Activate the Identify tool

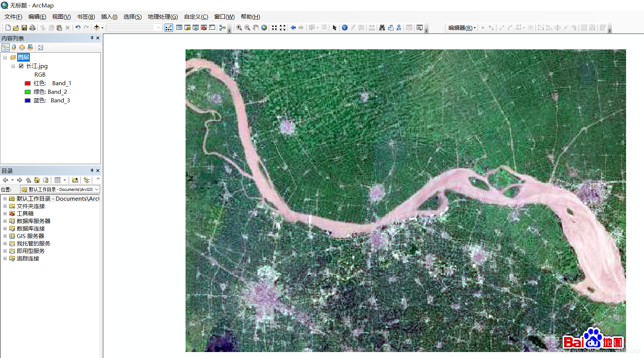pyautogui.click(x=345, y=28)
